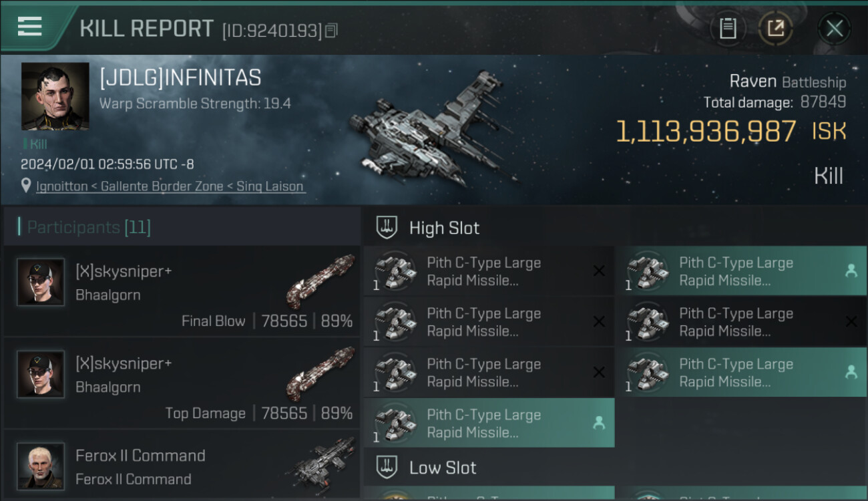Image resolution: width=868 pixels, height=501 pixels.
Task: Click the dropped-item person icon, top-right launcher
Action: pyautogui.click(x=851, y=271)
